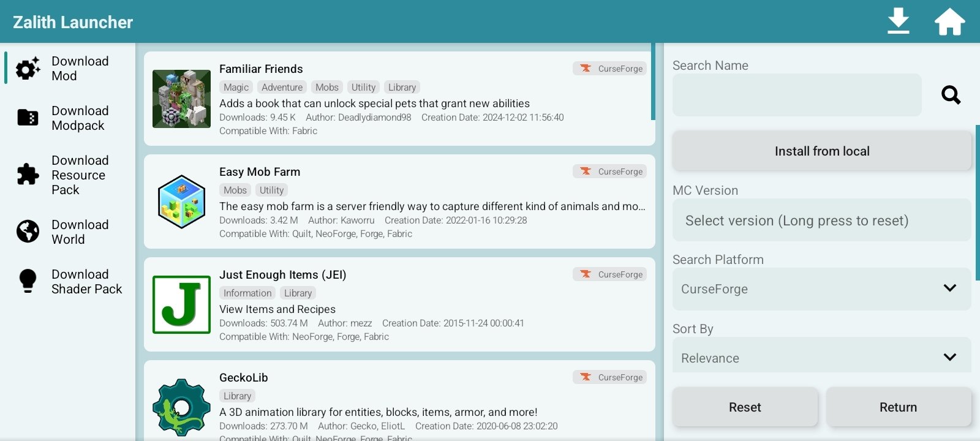Open the downloads icon in top bar
Viewport: 980px width, 441px height.
[x=898, y=21]
